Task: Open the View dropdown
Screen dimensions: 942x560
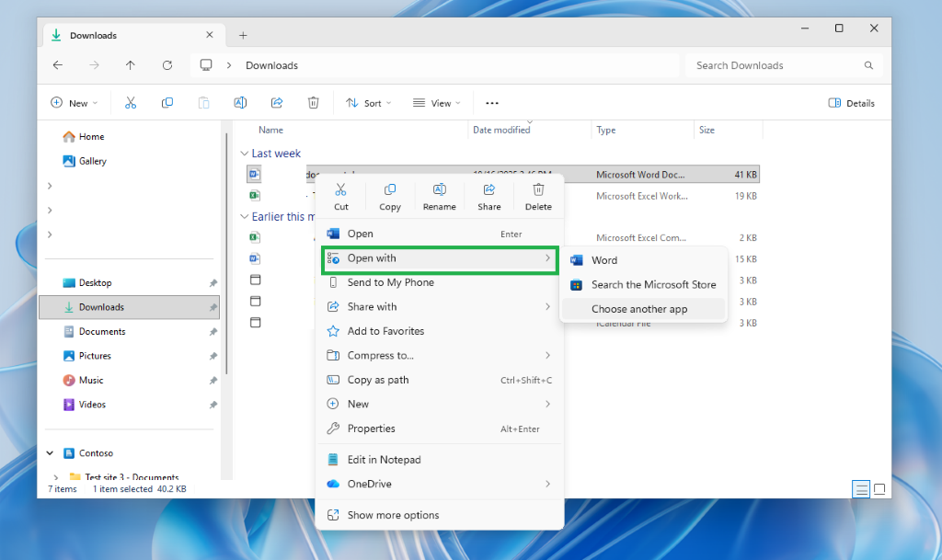Action: click(x=437, y=103)
